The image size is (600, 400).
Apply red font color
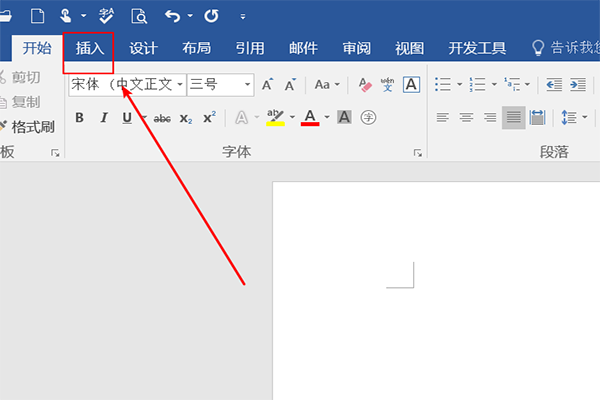[310, 118]
